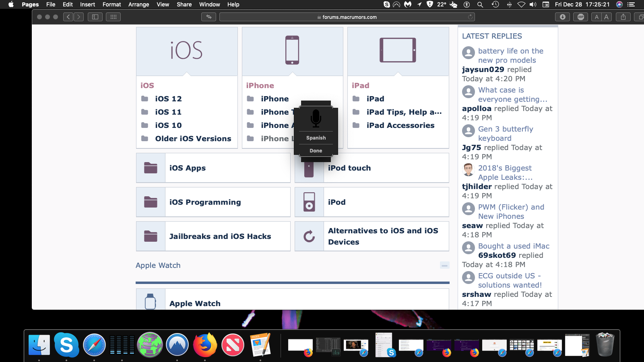The width and height of the screenshot is (644, 362).
Task: Click the Alternatives to iOS refresh icon
Action: click(309, 236)
